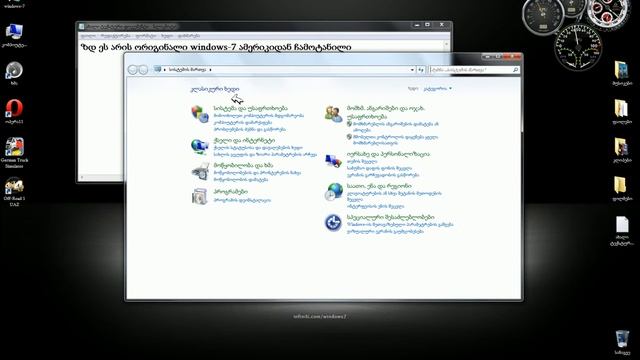
Task: Open User Accounts two-people icon
Action: point(333,114)
